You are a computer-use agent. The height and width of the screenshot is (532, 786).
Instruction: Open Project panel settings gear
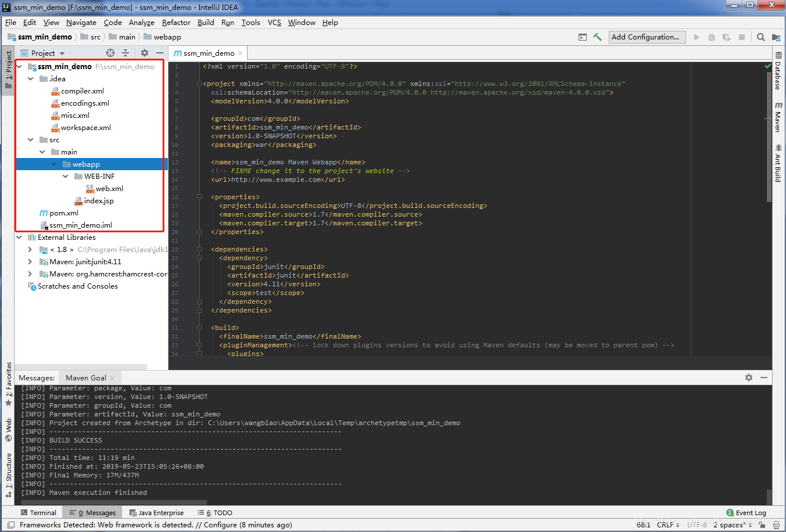tap(145, 53)
